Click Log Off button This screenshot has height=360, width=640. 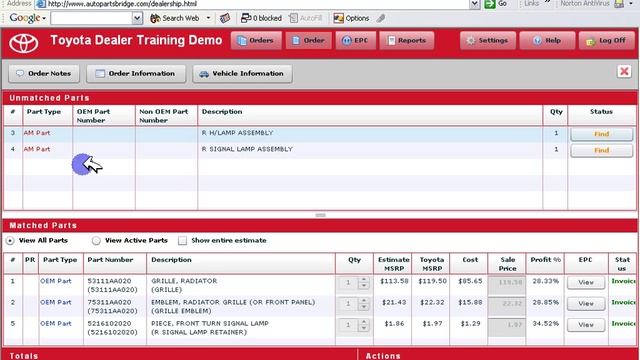[x=607, y=40]
